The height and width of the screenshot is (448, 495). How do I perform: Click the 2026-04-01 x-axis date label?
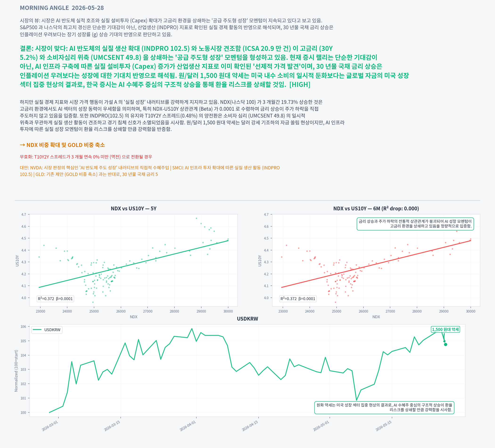point(188,426)
